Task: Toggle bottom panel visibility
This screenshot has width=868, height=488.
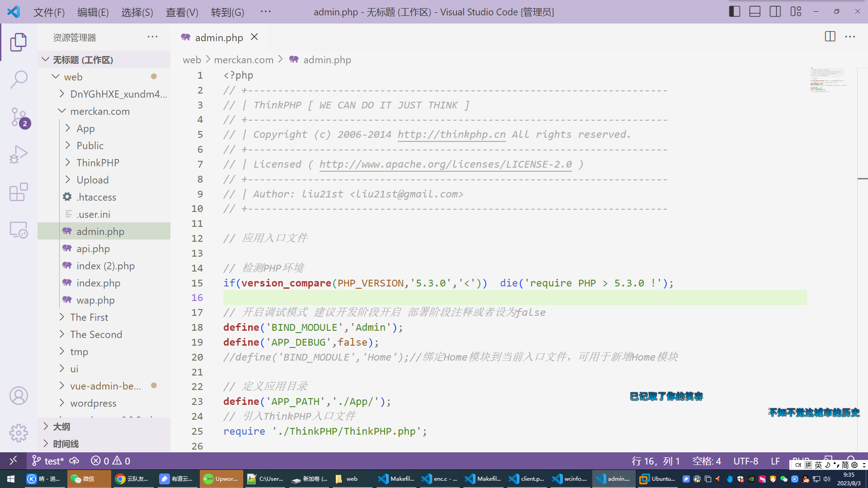Action: pos(755,12)
